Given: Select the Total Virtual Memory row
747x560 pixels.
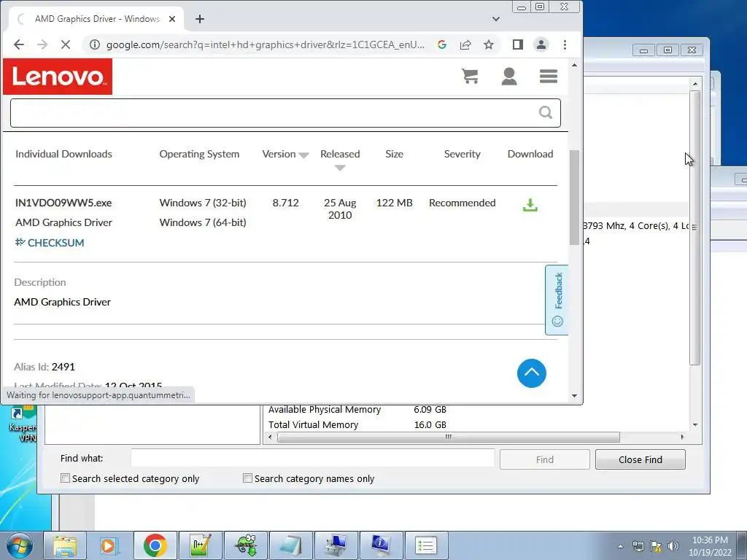Looking at the screenshot, I should 357,425.
